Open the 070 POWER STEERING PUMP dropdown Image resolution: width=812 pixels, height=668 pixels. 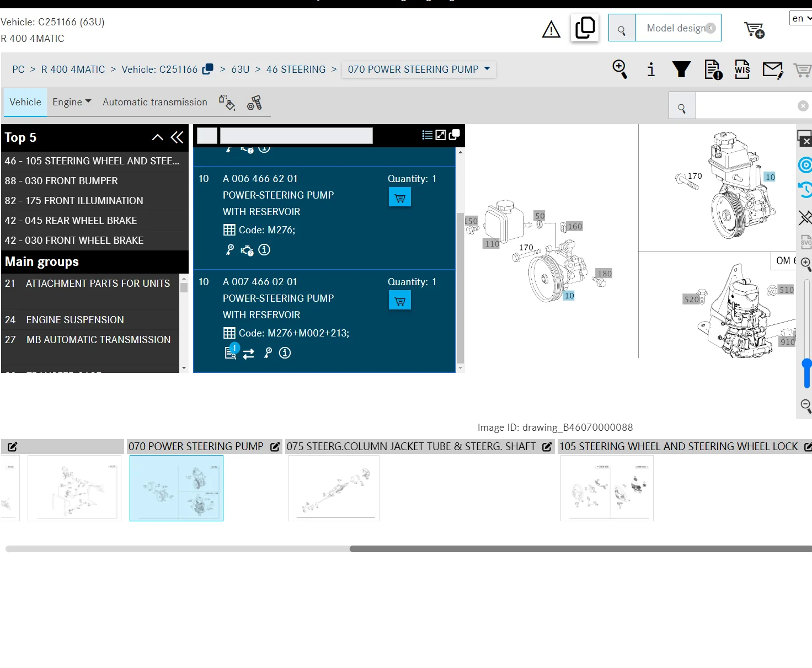click(419, 70)
